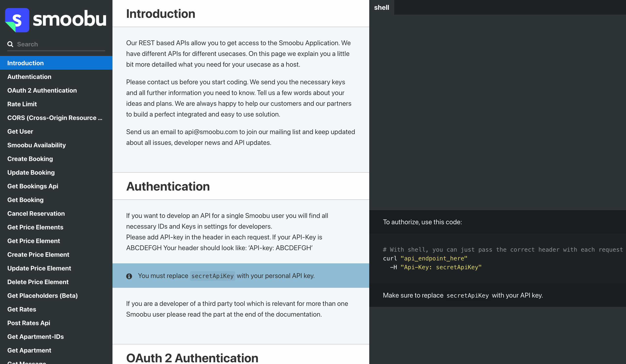The width and height of the screenshot is (626, 364).
Task: Click the OAuth 2 Authentication heading
Action: pos(192,358)
